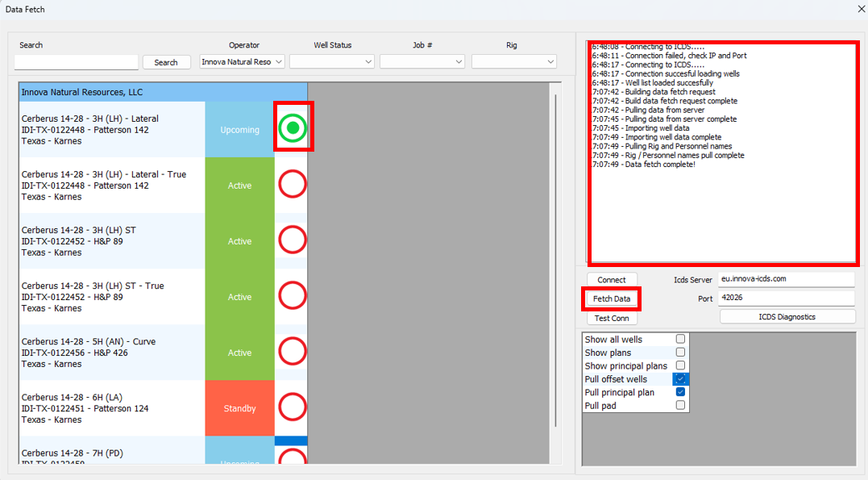
Task: Enable the Show plans checkbox
Action: click(x=680, y=353)
